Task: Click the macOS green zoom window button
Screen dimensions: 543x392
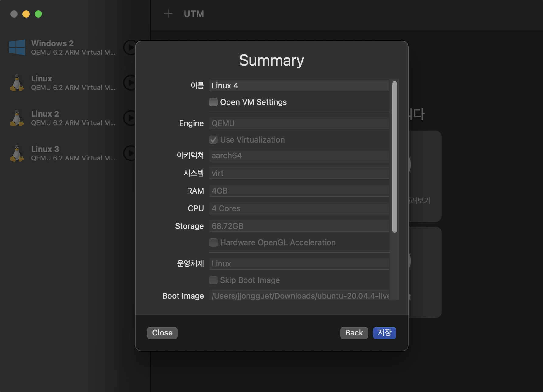Action: pos(38,14)
